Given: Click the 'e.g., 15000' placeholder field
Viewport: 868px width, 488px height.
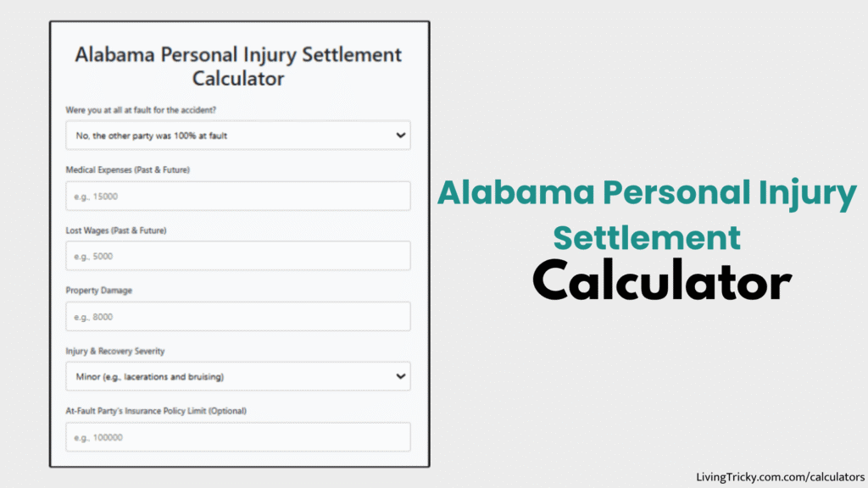Looking at the screenshot, I should tap(237, 196).
